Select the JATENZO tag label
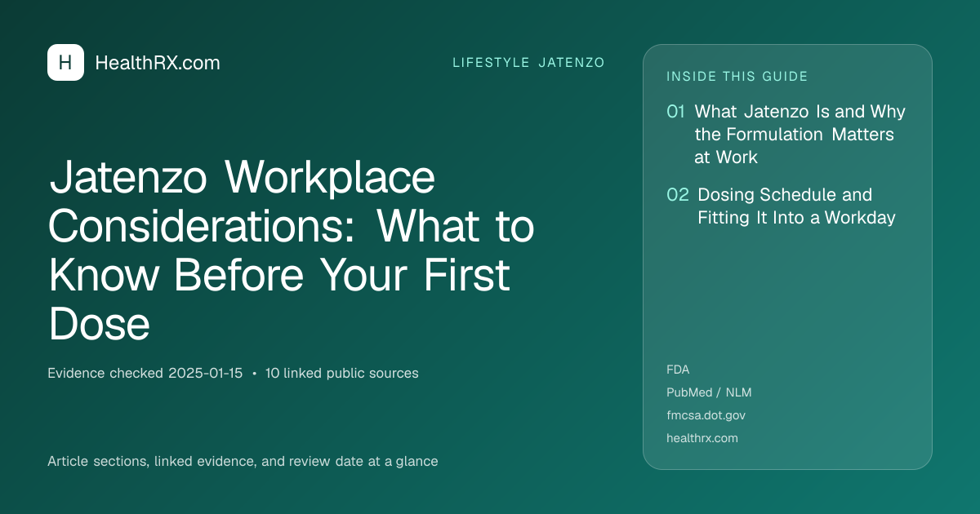Image resolution: width=980 pixels, height=514 pixels. tap(572, 63)
